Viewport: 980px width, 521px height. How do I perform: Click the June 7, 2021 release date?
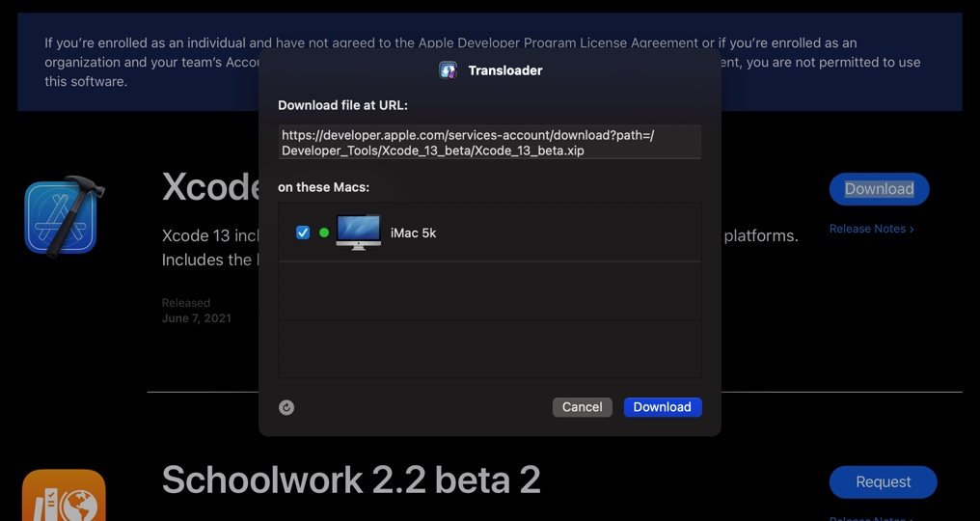point(196,318)
